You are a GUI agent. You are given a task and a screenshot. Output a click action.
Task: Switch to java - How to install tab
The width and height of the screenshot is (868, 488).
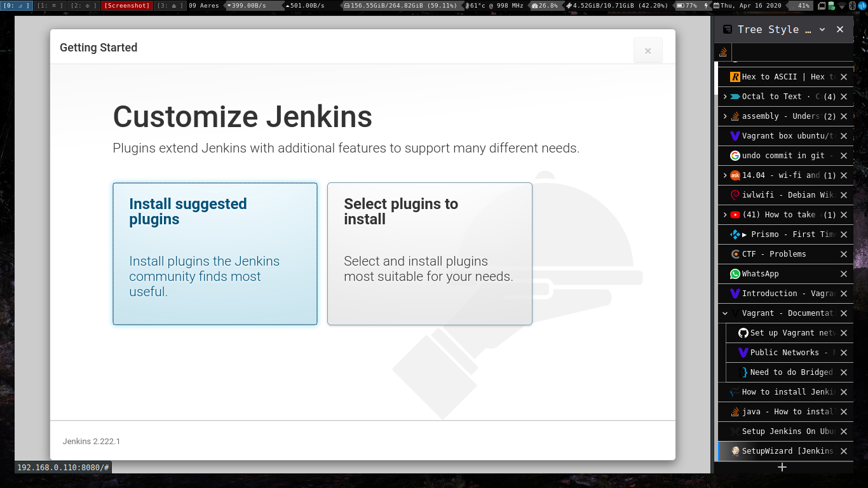pyautogui.click(x=785, y=412)
